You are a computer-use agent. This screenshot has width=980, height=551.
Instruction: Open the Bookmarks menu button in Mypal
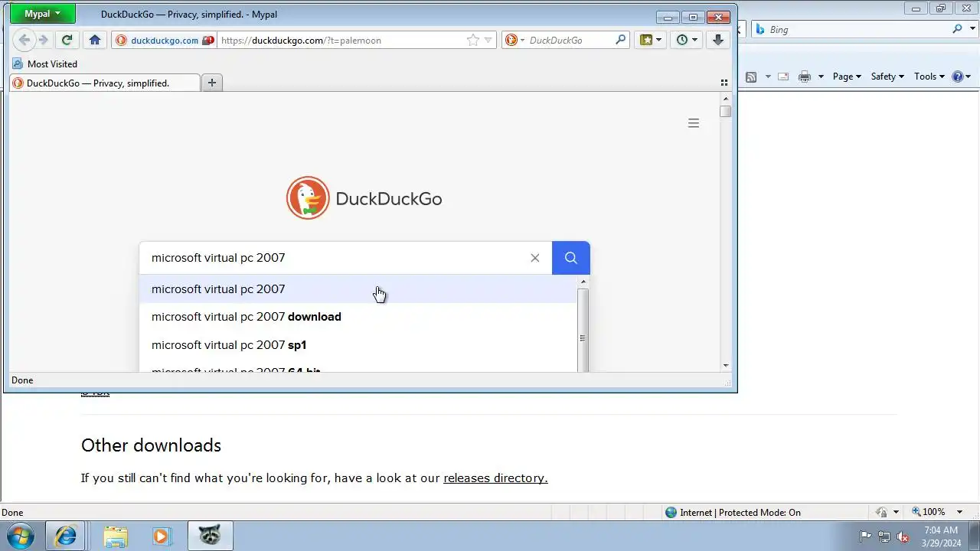click(x=650, y=40)
